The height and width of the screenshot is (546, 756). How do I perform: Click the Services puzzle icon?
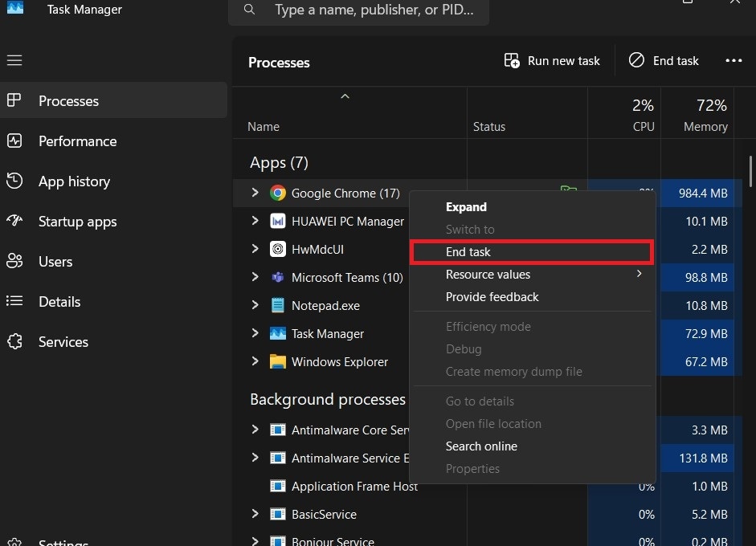14,341
